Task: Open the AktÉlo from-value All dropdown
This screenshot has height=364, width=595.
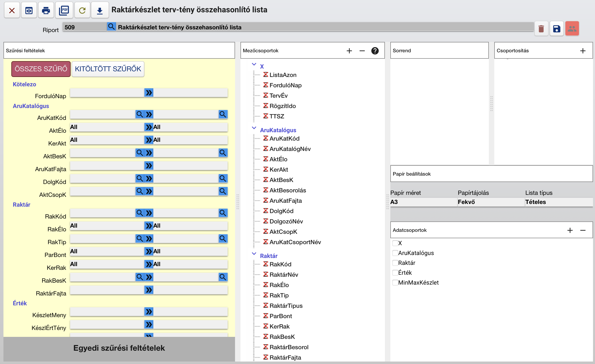Action: (x=107, y=127)
